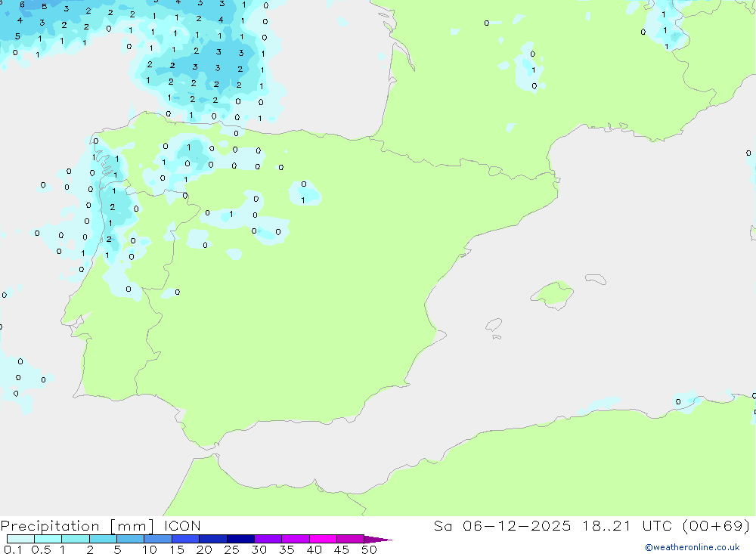Pick the 15–20 mm legend swatch
The width and height of the screenshot is (756, 554).
pos(186,539)
